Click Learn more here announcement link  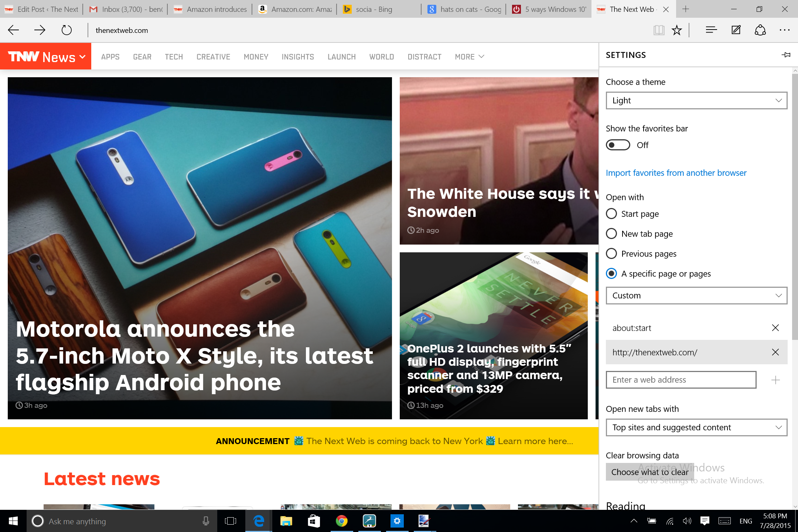[535, 441]
